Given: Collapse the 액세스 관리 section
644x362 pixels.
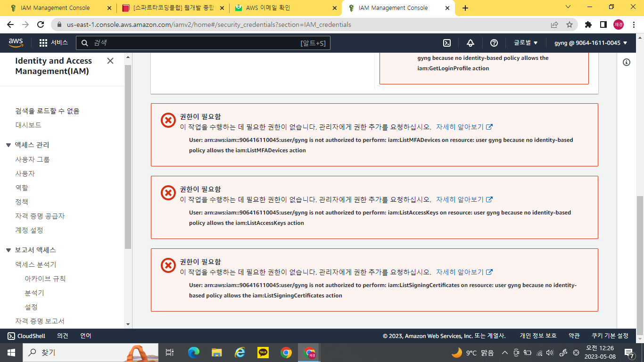Looking at the screenshot, I should pyautogui.click(x=8, y=145).
